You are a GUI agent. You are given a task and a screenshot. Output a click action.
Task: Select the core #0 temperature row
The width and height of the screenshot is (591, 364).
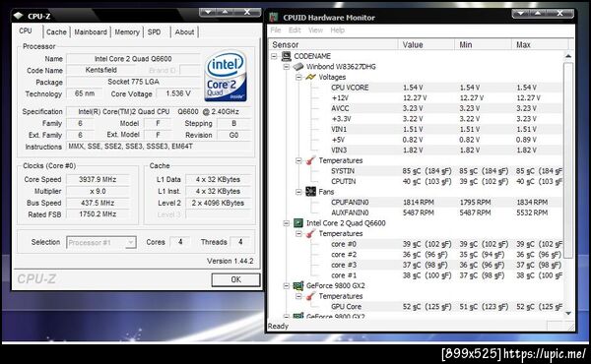(445, 244)
